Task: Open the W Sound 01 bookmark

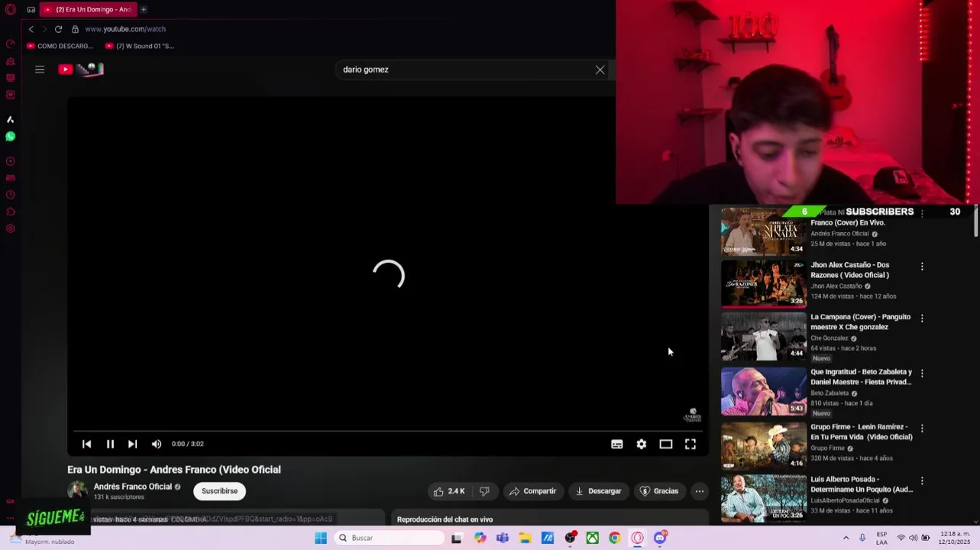Action: (140, 46)
